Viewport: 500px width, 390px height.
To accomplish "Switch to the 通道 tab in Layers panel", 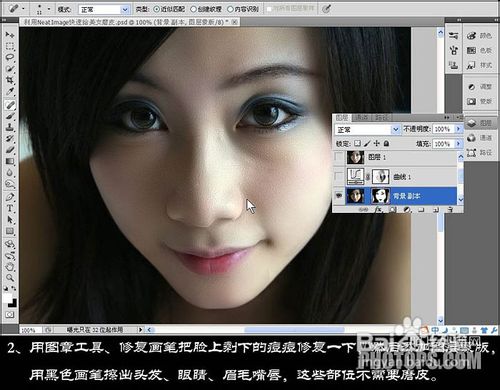I will point(362,118).
